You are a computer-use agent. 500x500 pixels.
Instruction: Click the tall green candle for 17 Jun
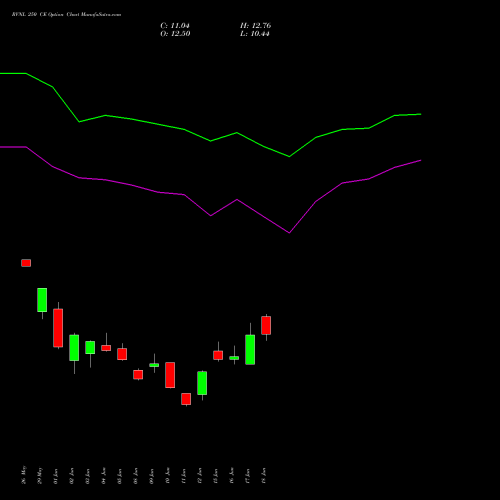click(250, 350)
